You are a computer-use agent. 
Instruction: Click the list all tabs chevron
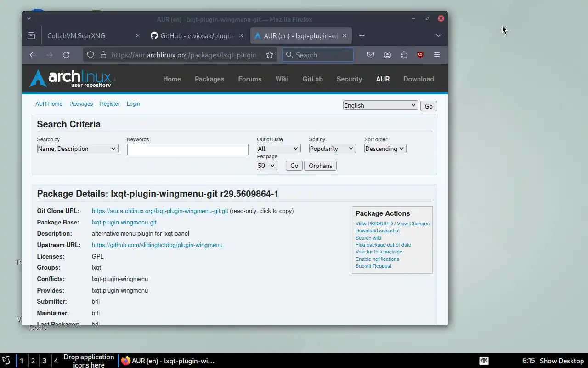click(438, 35)
